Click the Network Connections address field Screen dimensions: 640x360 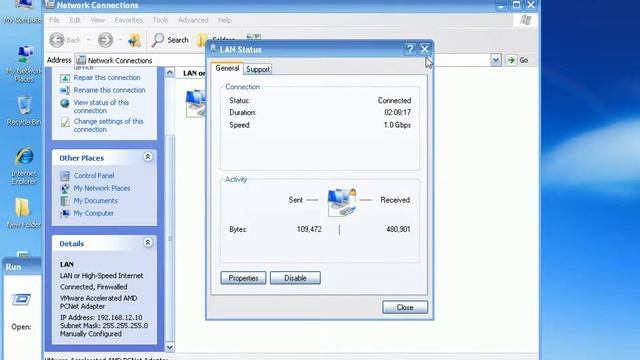click(282, 60)
